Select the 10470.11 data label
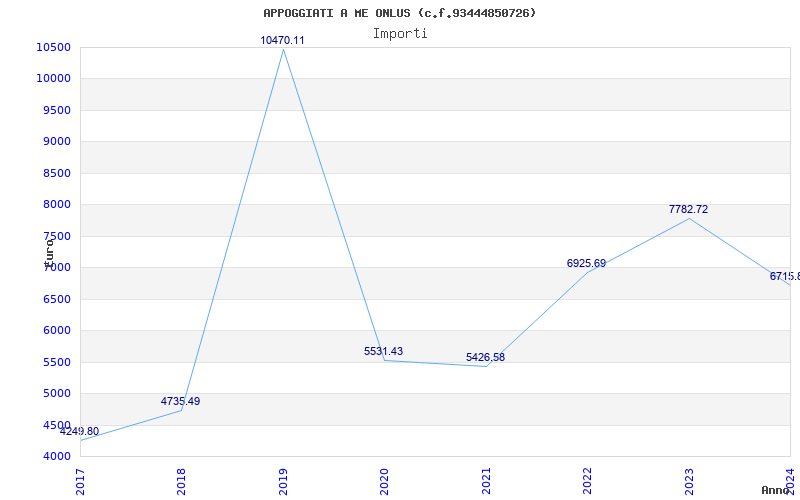This screenshot has height=500, width=800. [x=282, y=40]
